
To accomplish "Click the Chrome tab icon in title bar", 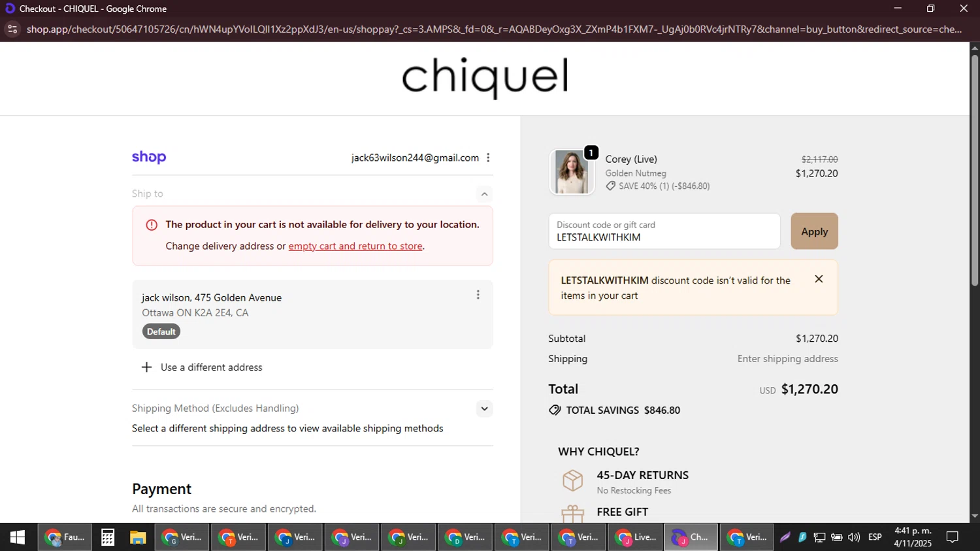I will click(10, 8).
